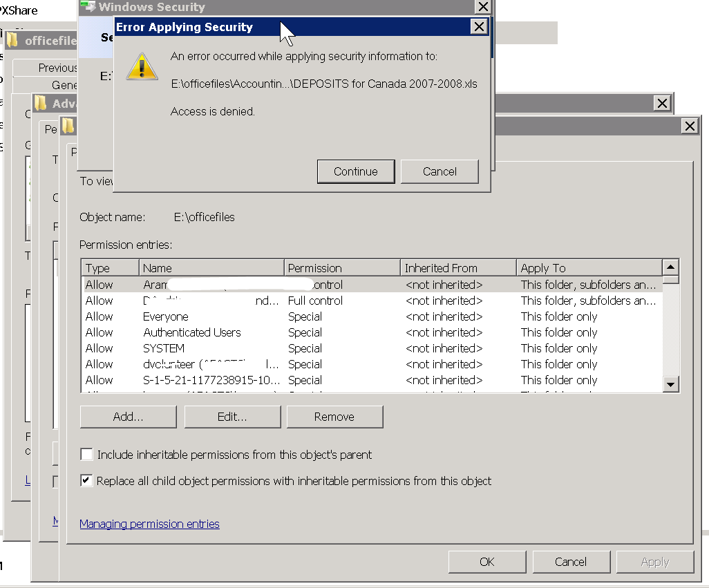Image resolution: width=709 pixels, height=588 pixels.
Task: Select the Everyone permission entry
Action: pyautogui.click(x=372, y=317)
